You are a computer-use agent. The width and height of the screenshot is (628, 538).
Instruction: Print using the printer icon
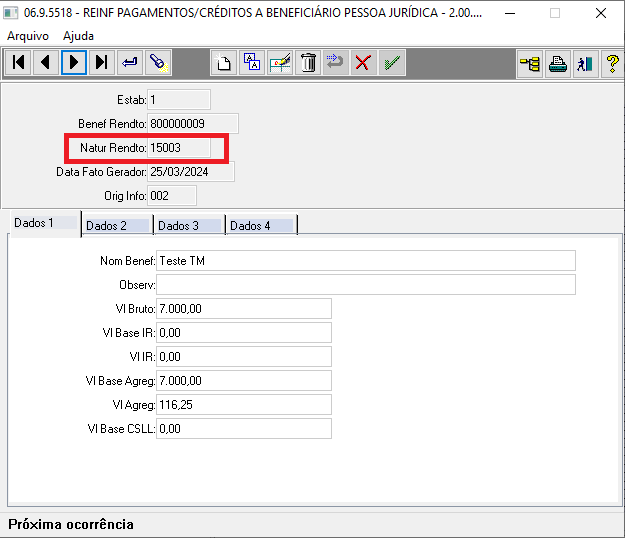point(558,64)
